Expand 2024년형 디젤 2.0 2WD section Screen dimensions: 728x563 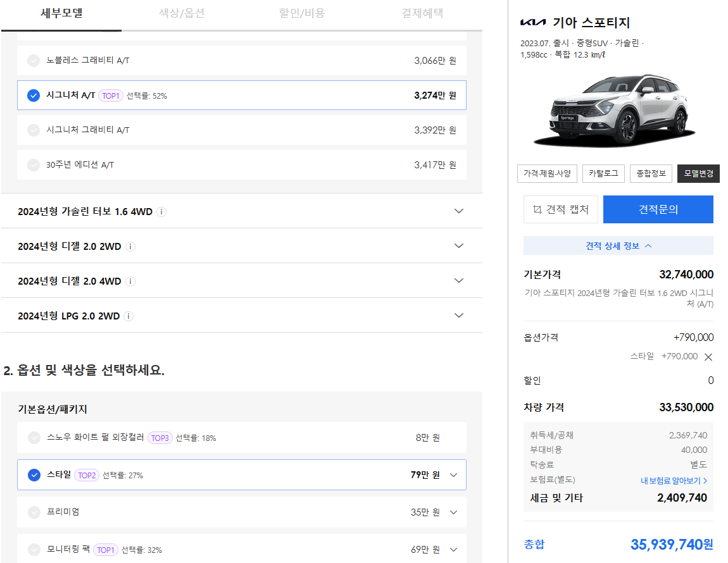[x=459, y=246]
